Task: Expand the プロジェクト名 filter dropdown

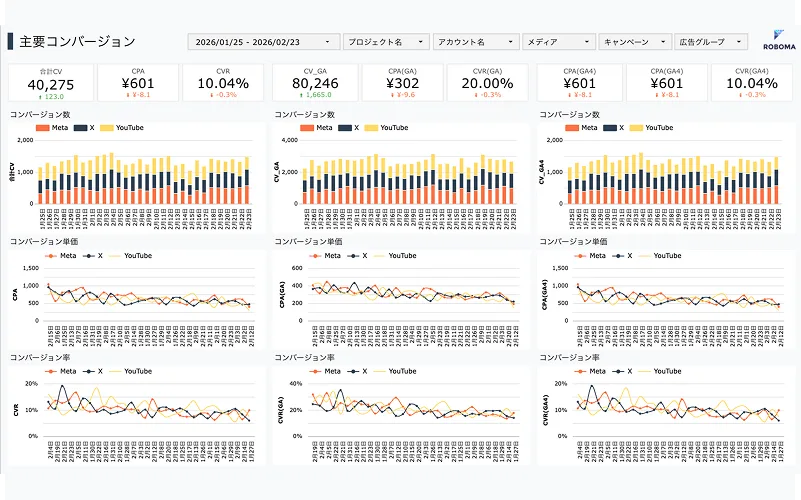Action: click(x=385, y=42)
